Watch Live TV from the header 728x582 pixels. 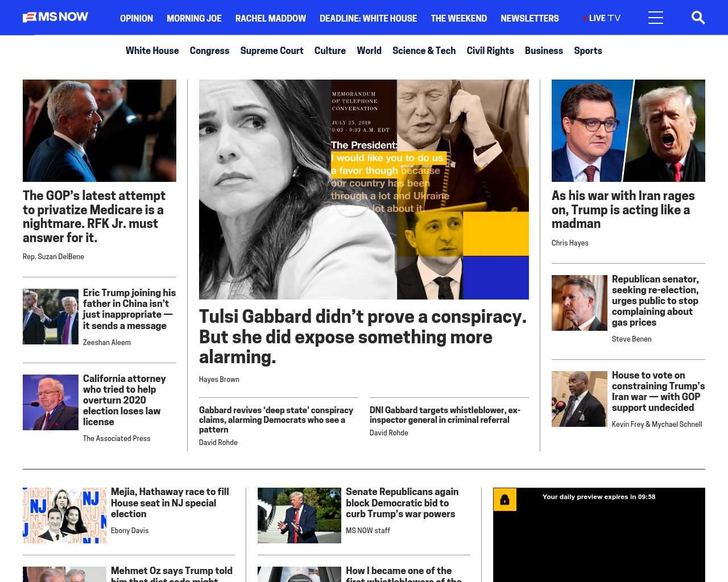(602, 18)
